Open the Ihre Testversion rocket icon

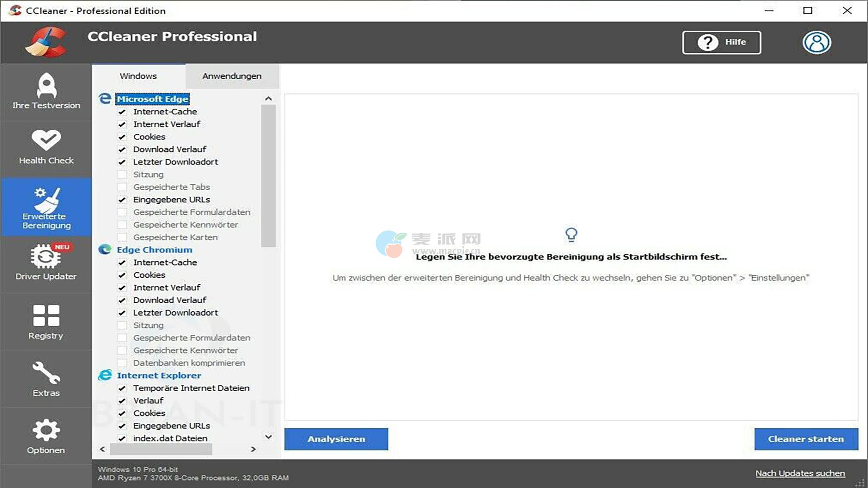[46, 85]
